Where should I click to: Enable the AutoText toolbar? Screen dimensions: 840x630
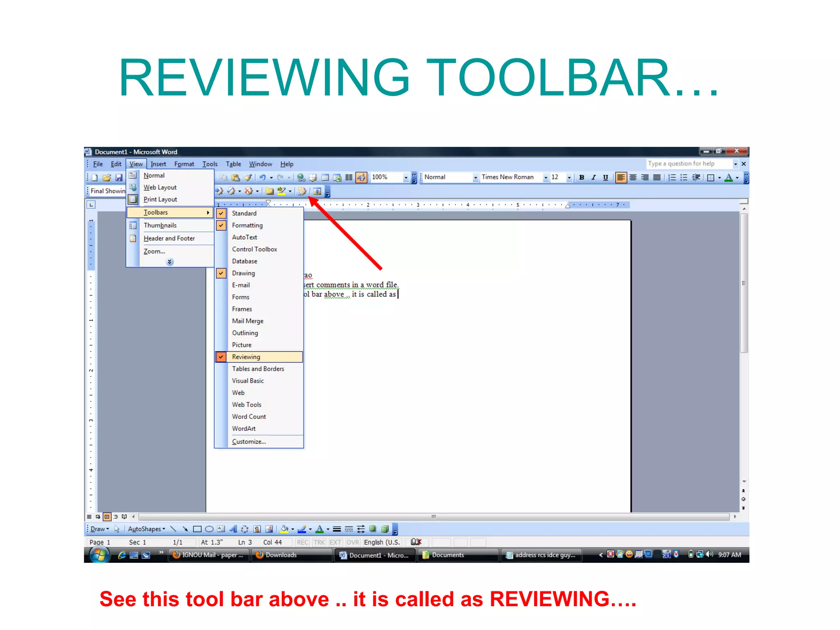259,237
